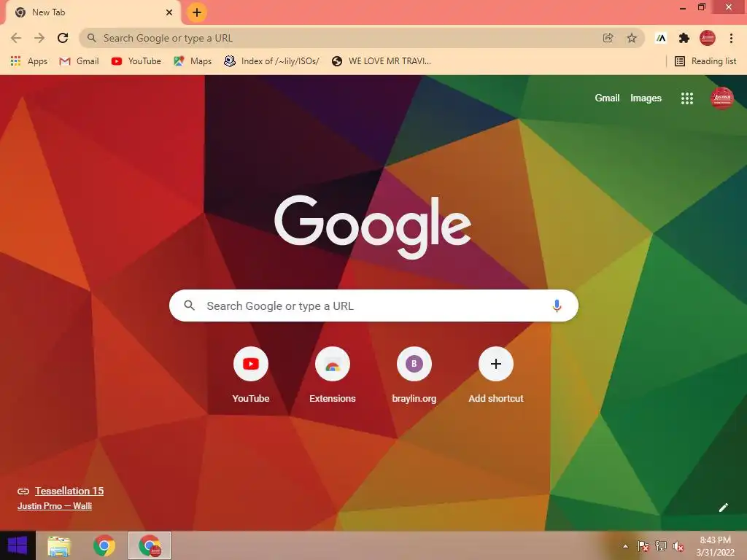Open the Gmail bookmark in bookmarks bar
Image resolution: width=747 pixels, height=560 pixels.
click(x=79, y=61)
